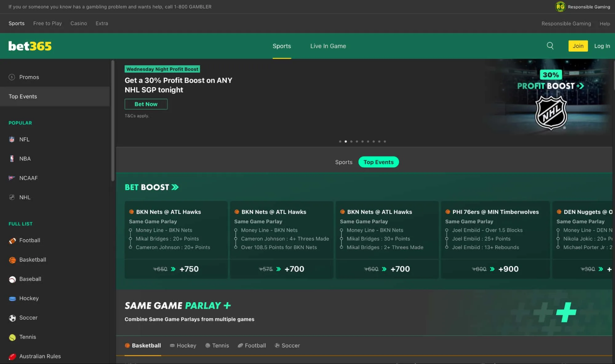The width and height of the screenshot is (615, 364).
Task: Click 'Over 108.5 Points for BKN Nets' leg
Action: [279, 247]
